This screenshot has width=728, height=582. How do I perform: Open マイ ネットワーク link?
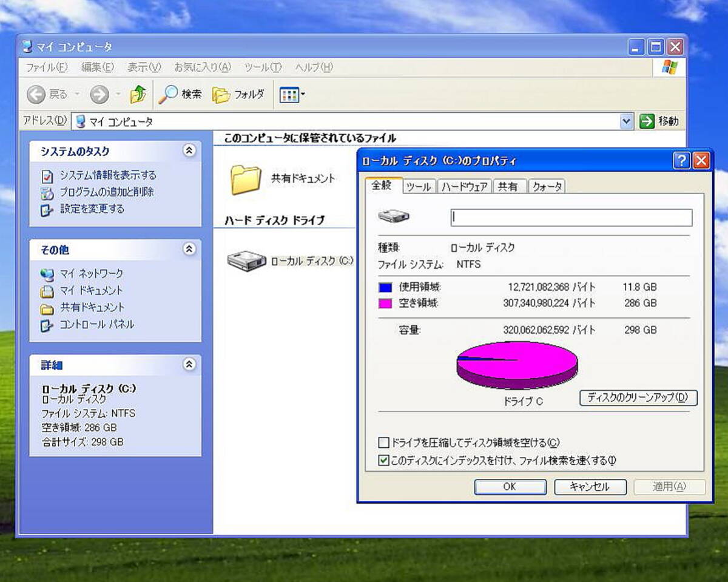92,274
